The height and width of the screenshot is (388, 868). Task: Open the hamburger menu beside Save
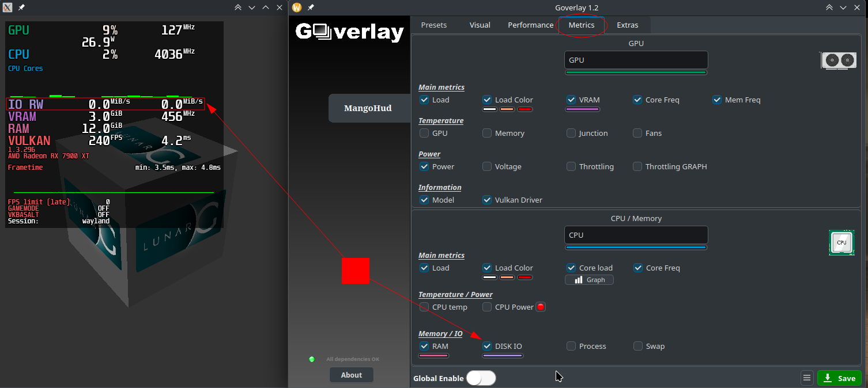(x=807, y=378)
